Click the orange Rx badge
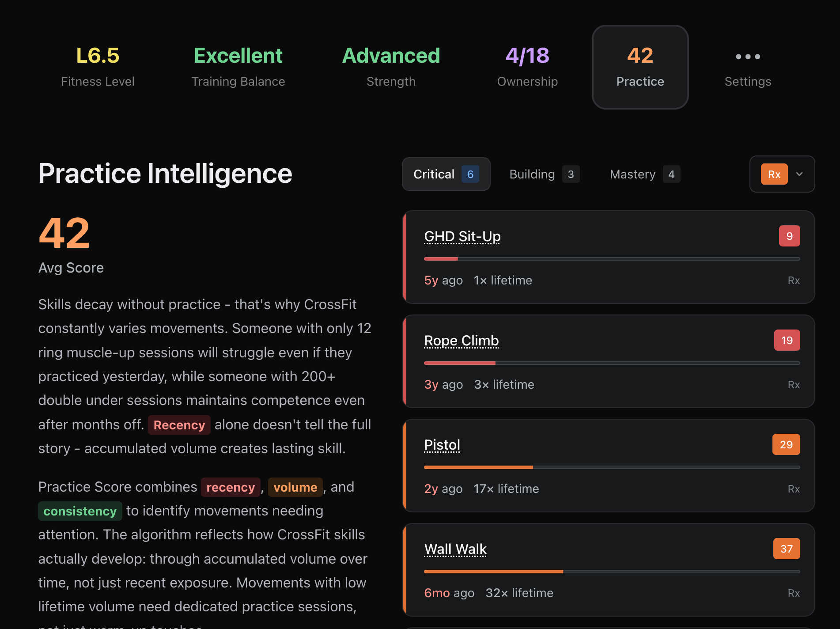Viewport: 840px width, 629px height. coord(774,174)
